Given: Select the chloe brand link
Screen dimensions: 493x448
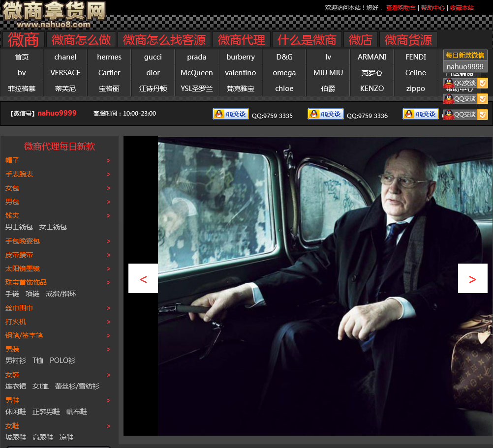Looking at the screenshot, I should click(284, 89).
